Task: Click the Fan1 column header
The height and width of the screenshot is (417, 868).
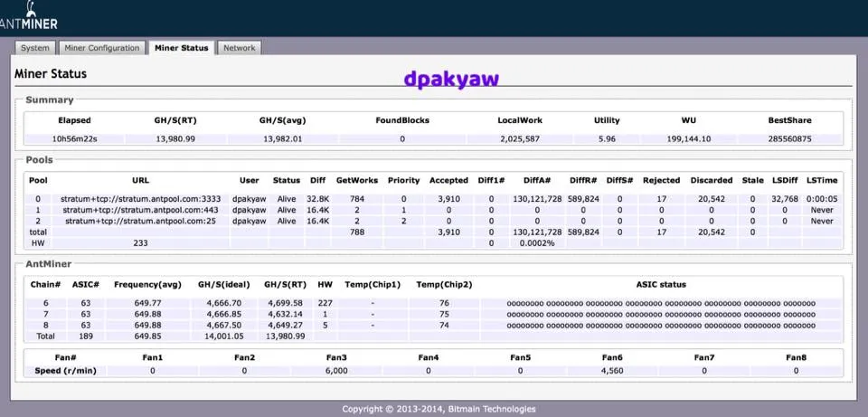Action: 153,357
